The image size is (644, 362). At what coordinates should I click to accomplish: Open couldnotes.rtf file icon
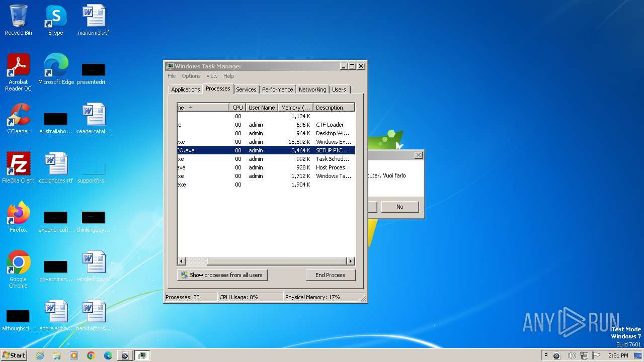[56, 168]
